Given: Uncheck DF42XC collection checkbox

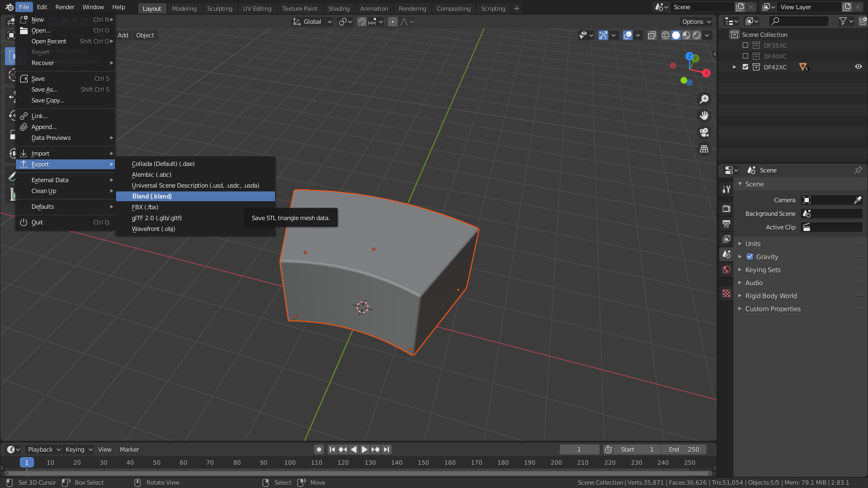Looking at the screenshot, I should 745,67.
